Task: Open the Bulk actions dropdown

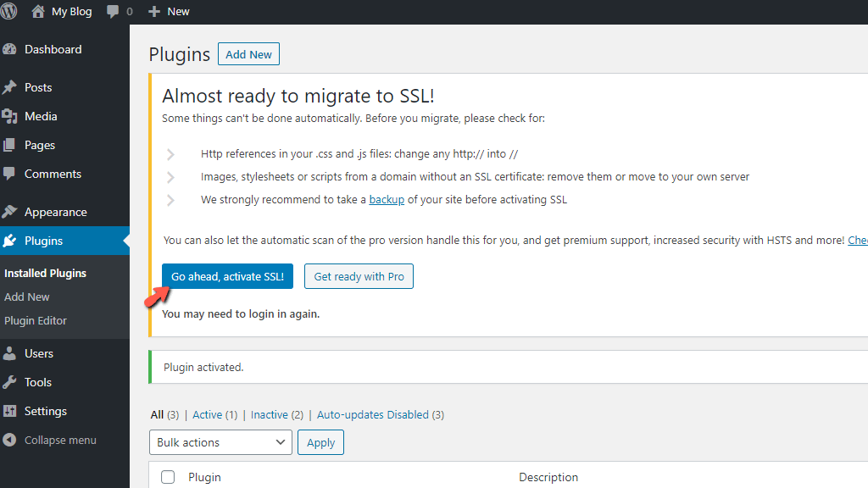Action: point(220,441)
